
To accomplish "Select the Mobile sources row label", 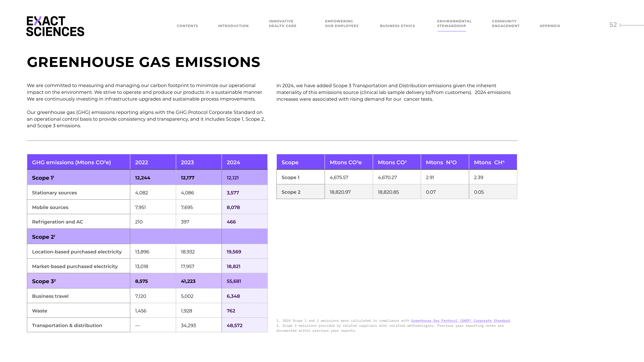I will pos(50,207).
